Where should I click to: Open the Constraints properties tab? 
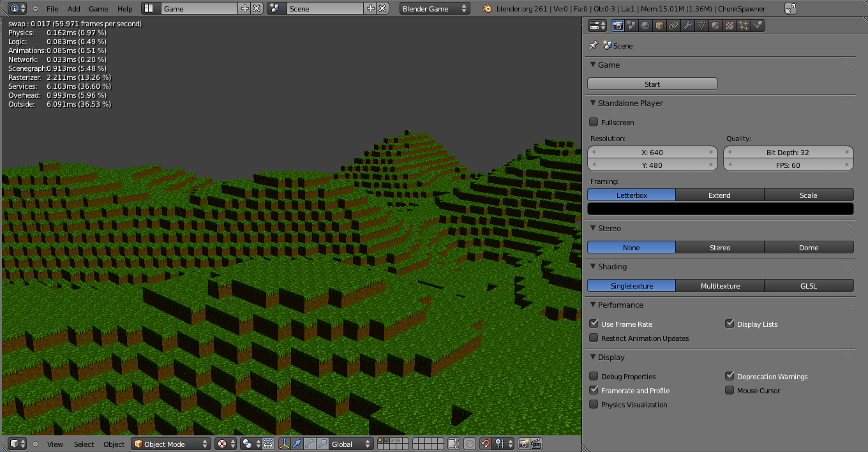672,25
